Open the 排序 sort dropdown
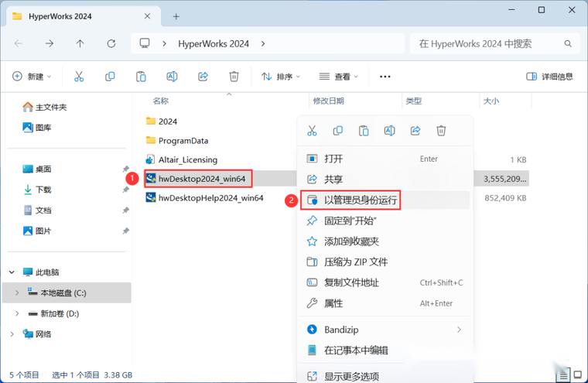The image size is (588, 383). pos(281,77)
